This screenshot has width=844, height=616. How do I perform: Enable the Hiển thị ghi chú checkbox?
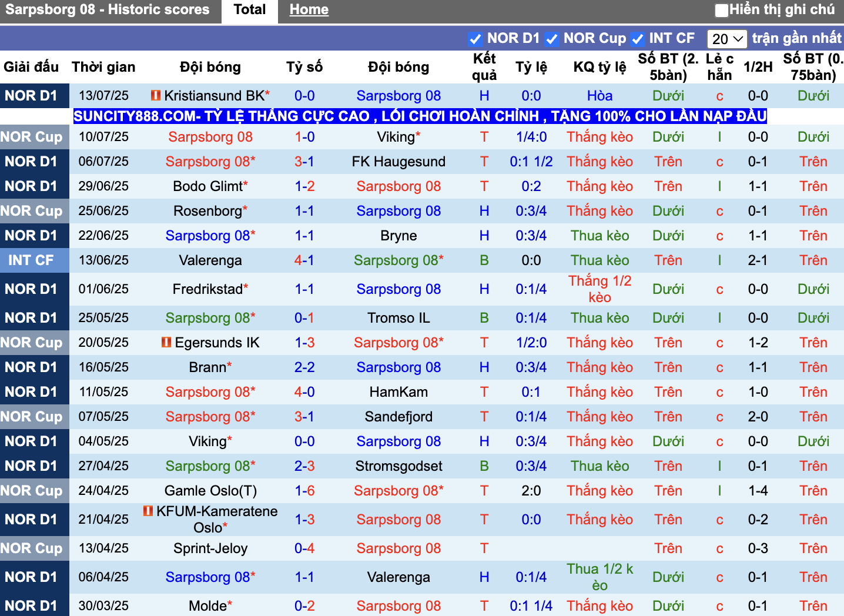[x=722, y=10]
